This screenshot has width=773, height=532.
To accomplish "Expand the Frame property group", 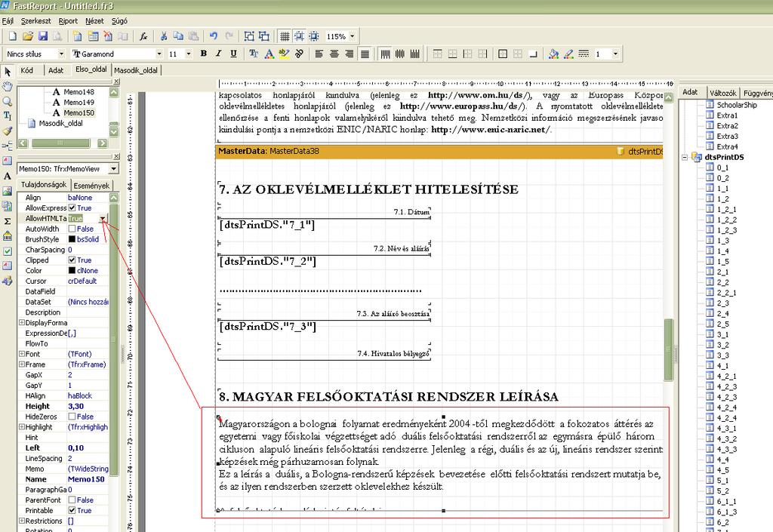I will [22, 364].
